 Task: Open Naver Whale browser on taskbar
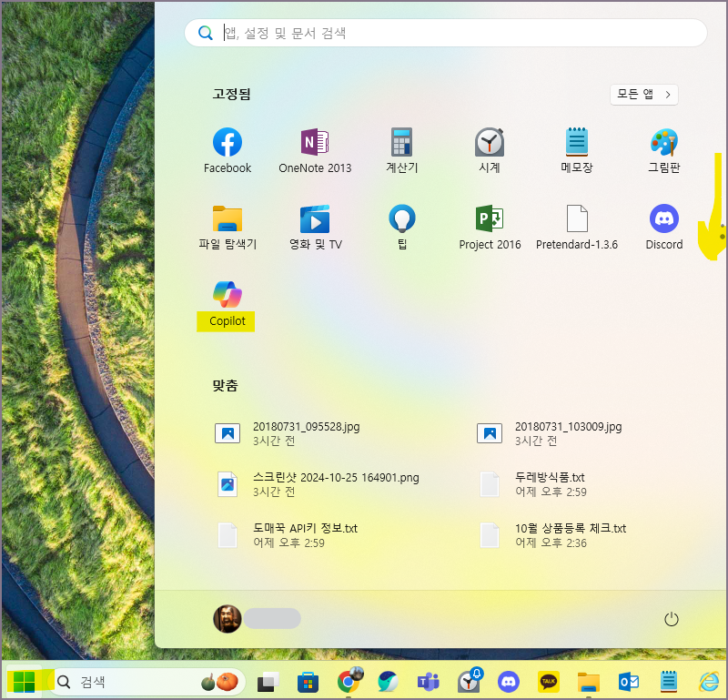click(389, 682)
